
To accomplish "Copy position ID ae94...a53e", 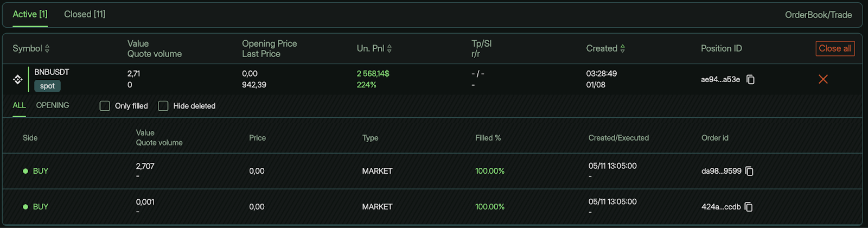I will [x=750, y=79].
